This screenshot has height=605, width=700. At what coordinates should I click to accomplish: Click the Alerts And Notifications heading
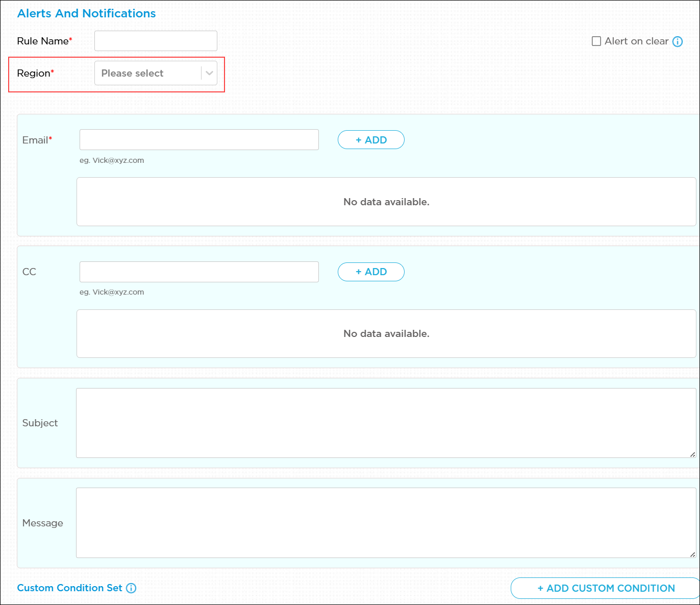click(x=86, y=13)
